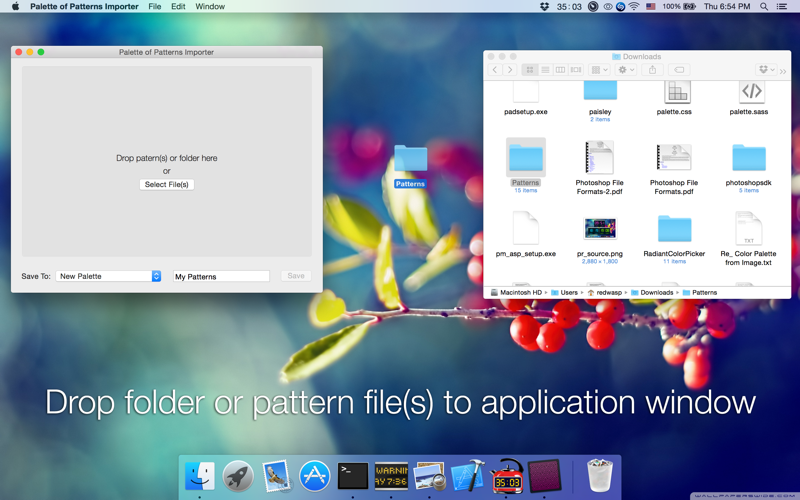The width and height of the screenshot is (800, 500).
Task: Select pr_source.png thumbnail in Downloads
Action: 600,229
